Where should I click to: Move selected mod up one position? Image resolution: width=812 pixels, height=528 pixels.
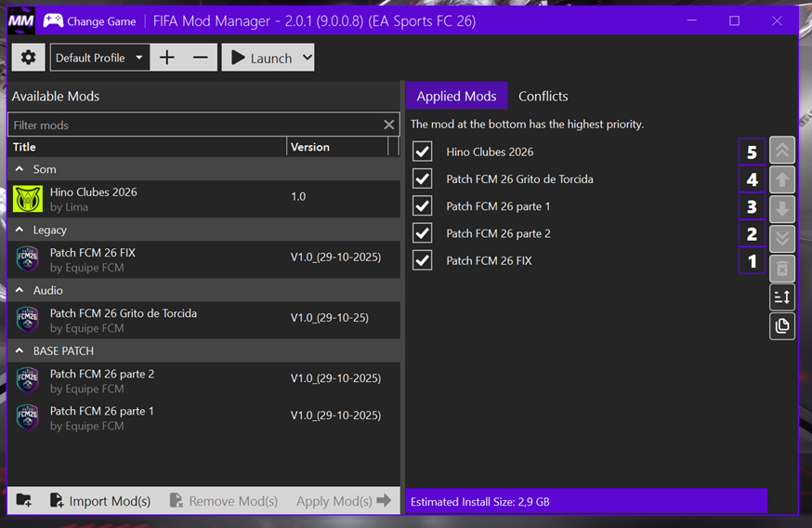782,180
